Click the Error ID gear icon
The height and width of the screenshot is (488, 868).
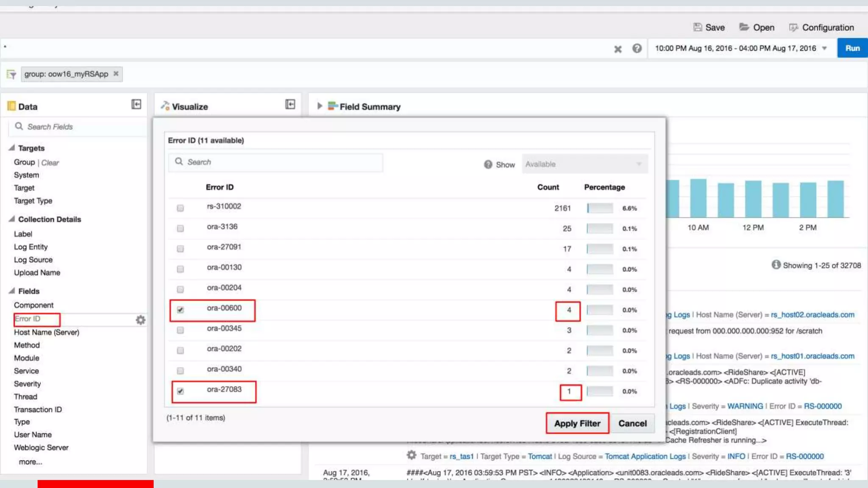(x=140, y=320)
